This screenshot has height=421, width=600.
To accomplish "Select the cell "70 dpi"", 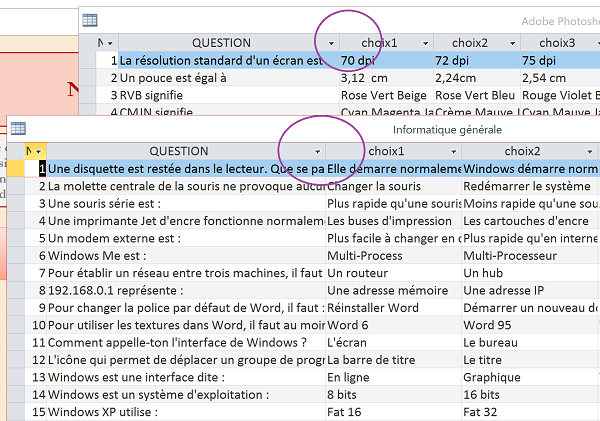I will [386, 60].
